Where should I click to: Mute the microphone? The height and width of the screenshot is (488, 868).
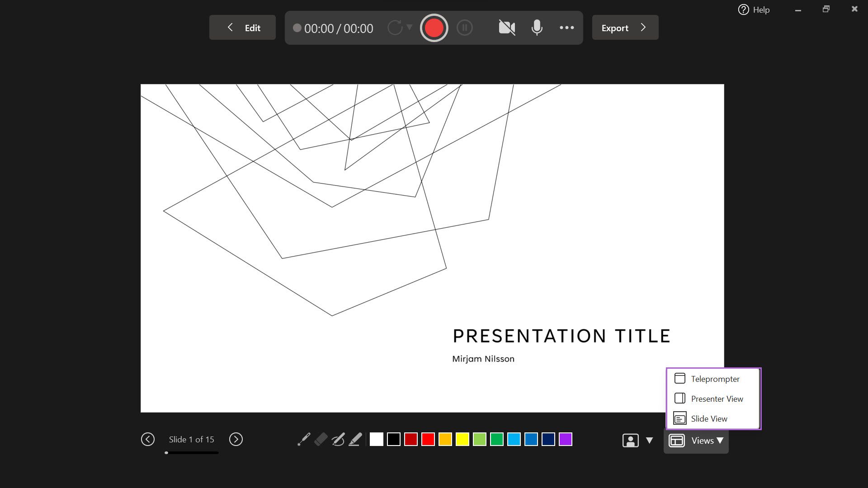coord(537,28)
